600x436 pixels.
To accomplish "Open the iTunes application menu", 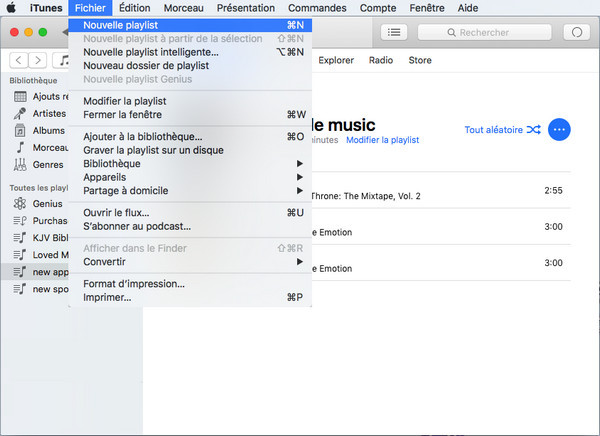I will [x=46, y=8].
